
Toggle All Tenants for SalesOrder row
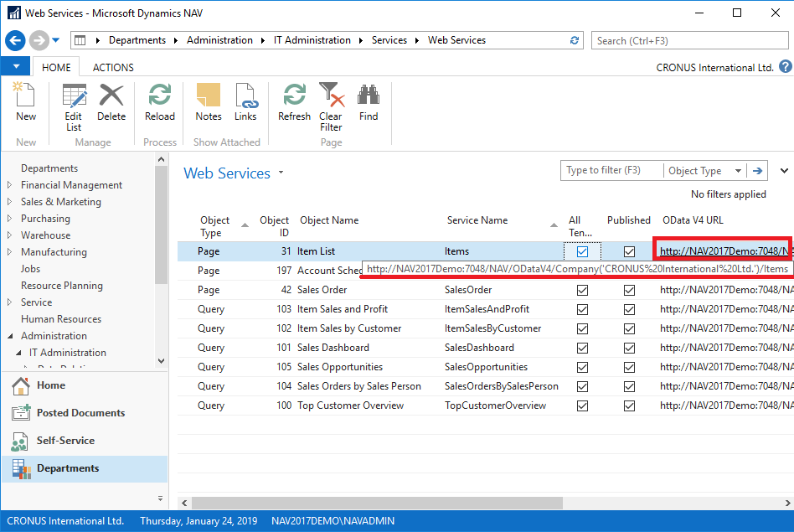pos(582,291)
